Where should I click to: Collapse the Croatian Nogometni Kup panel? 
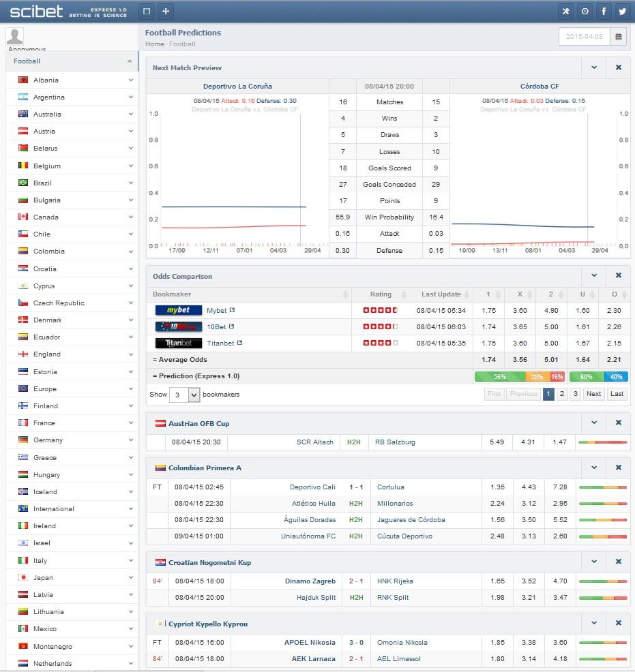(x=594, y=562)
